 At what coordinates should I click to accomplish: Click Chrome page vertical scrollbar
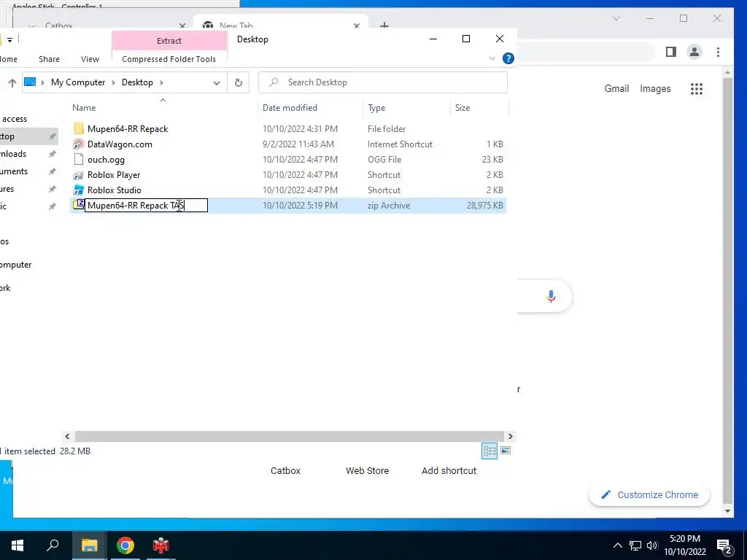727,292
